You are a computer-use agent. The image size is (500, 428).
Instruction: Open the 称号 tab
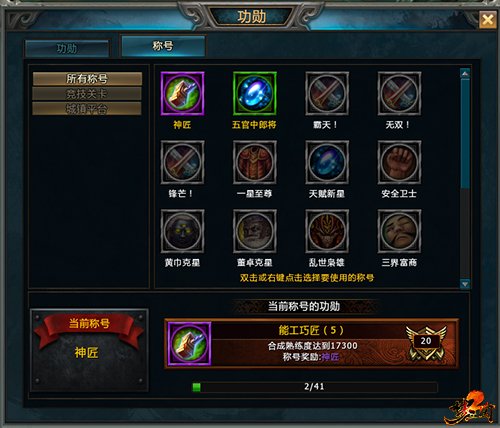click(163, 46)
